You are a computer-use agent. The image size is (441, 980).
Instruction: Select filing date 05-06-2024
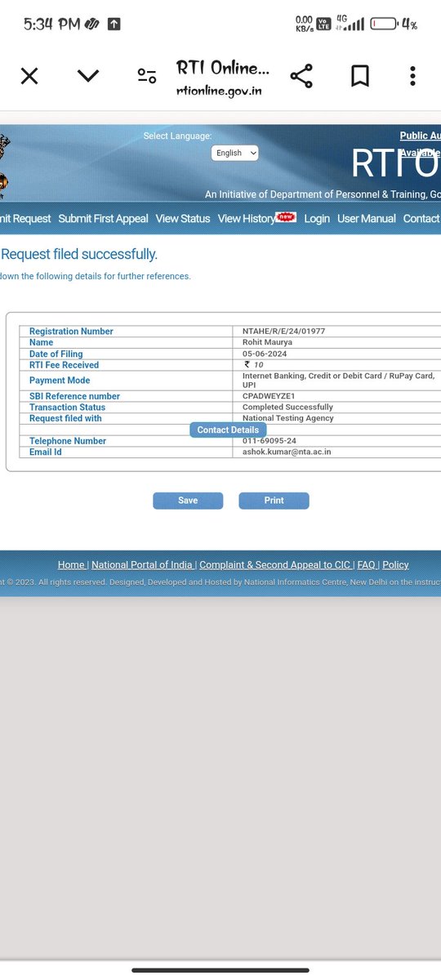(263, 353)
